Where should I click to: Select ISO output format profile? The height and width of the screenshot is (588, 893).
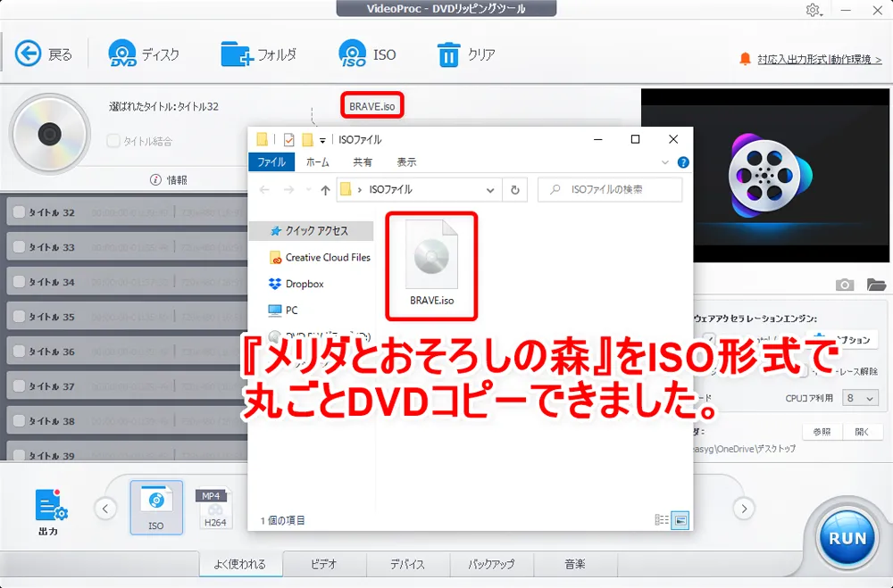pos(156,508)
